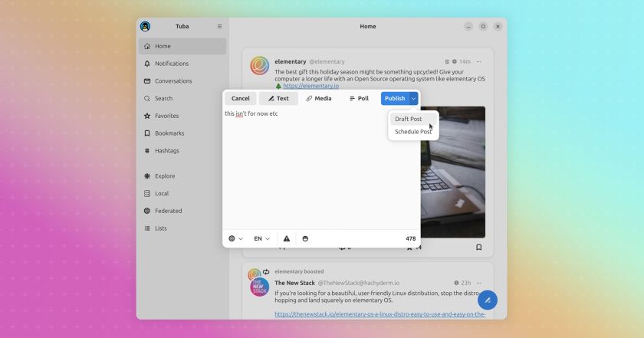Open elementary profile avatar on first post
Image resolution: width=644 pixels, height=338 pixels.
click(260, 66)
